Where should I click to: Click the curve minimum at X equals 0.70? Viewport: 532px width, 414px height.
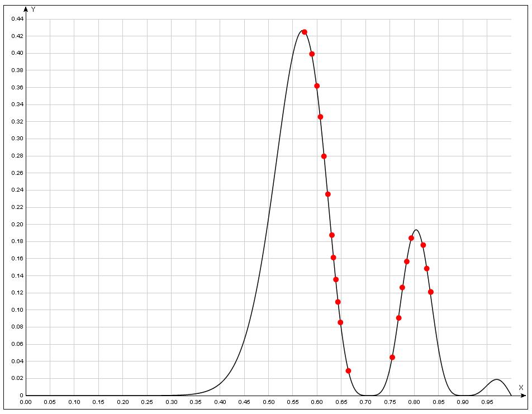click(x=366, y=395)
